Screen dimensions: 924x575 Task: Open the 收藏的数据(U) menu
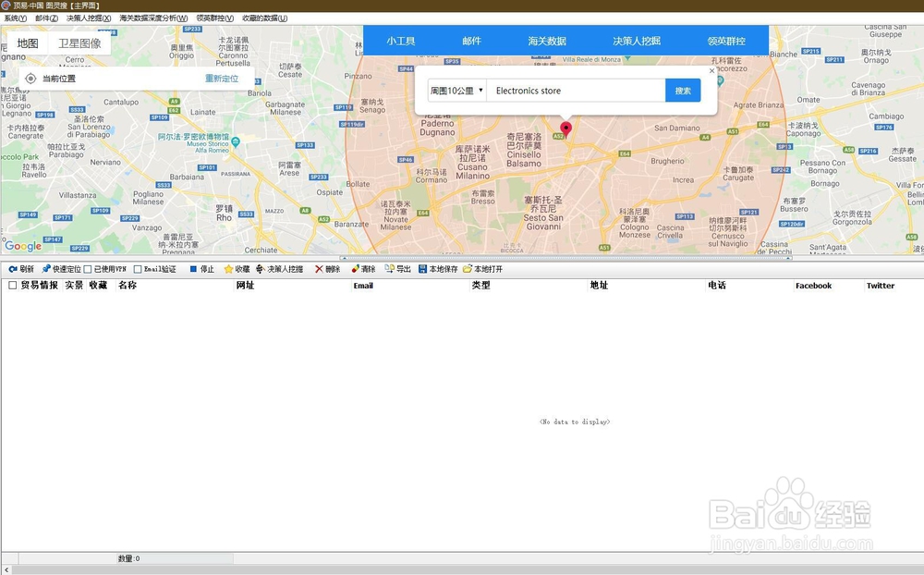[x=264, y=18]
